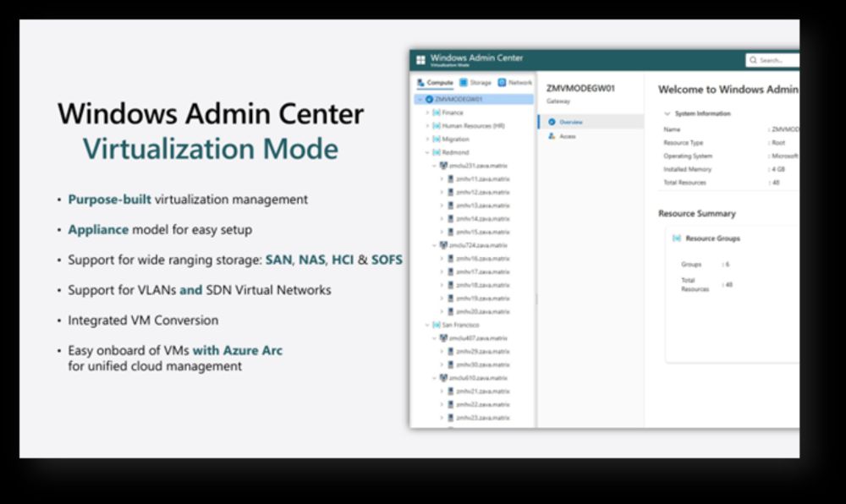Click the zmclu407.zava.matrix cluster icon

tap(443, 338)
